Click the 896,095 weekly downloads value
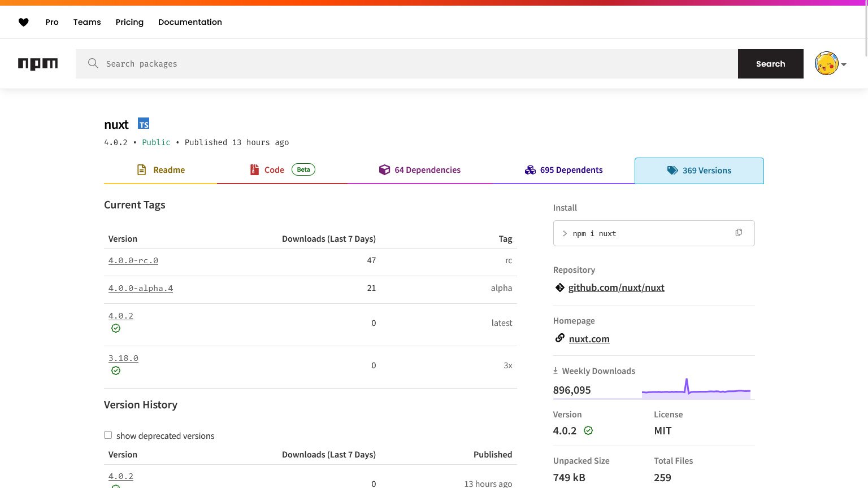This screenshot has height=488, width=868. click(572, 390)
